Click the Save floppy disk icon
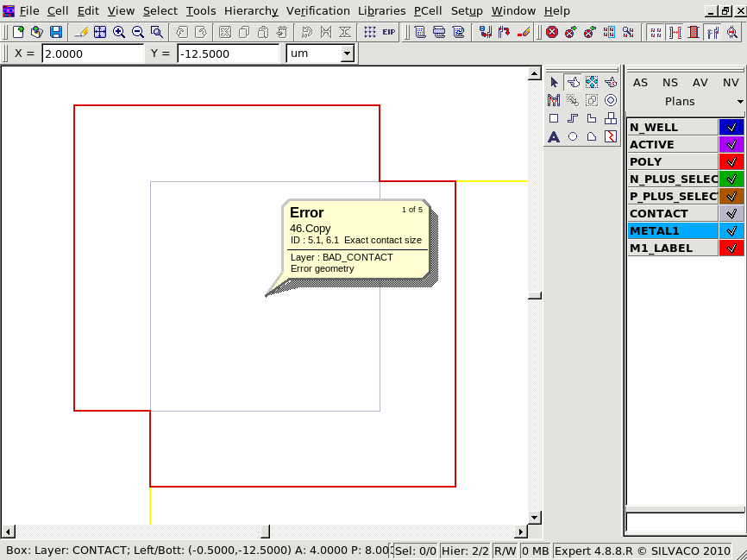The image size is (747, 560). pyautogui.click(x=56, y=32)
